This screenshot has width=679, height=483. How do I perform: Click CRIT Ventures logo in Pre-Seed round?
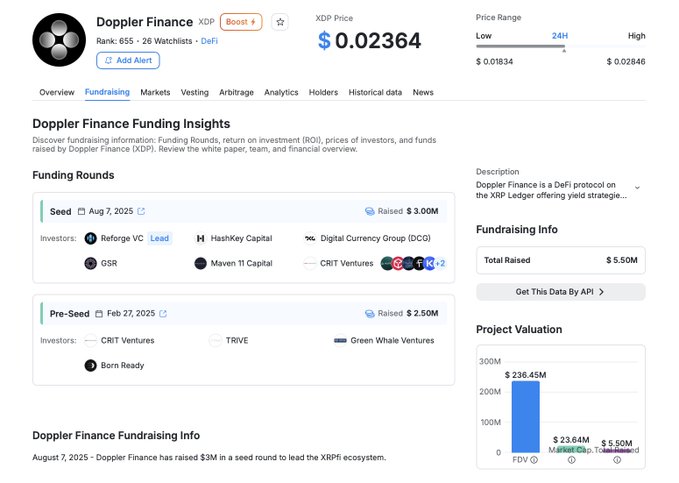[x=91, y=340]
